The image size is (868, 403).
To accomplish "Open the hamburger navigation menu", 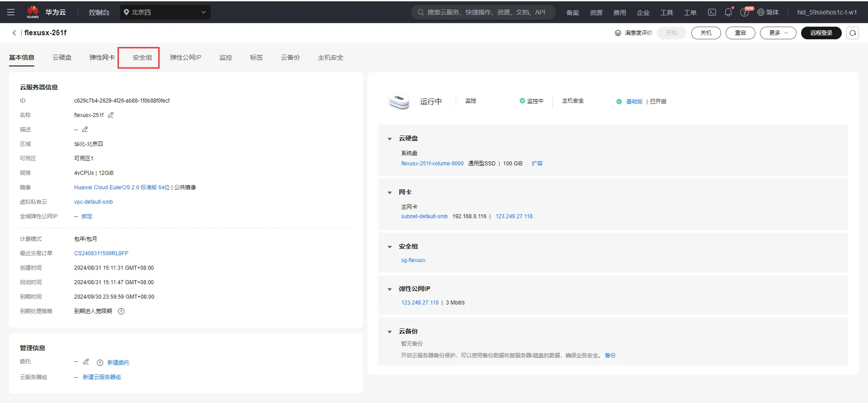I will click(x=11, y=12).
